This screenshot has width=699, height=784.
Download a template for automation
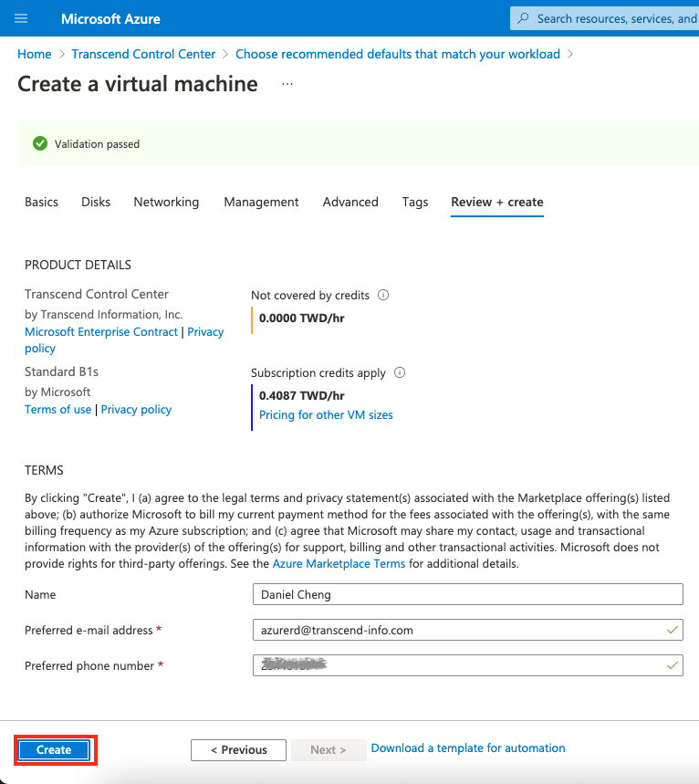tap(468, 748)
